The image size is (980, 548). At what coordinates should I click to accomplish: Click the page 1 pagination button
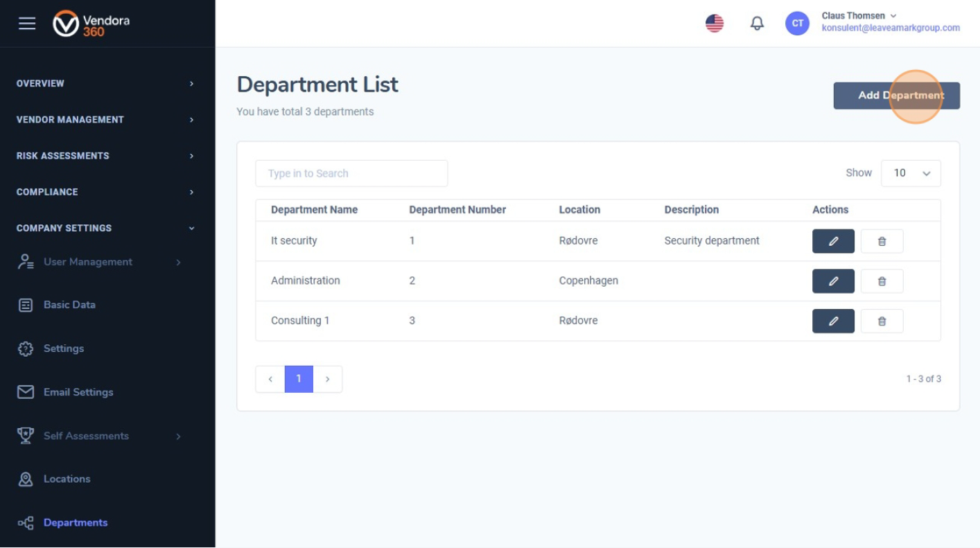(299, 379)
